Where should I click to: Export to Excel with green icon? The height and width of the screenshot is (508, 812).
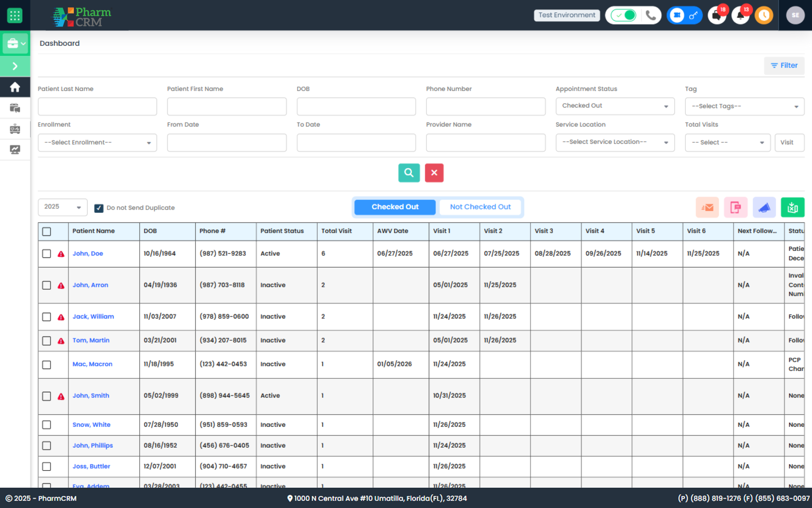(793, 207)
